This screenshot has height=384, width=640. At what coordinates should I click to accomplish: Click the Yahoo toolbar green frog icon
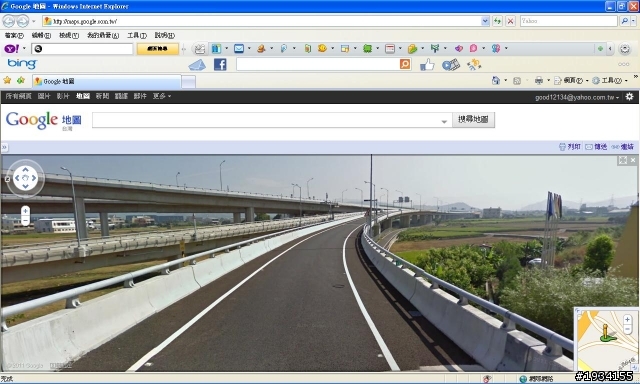367,49
